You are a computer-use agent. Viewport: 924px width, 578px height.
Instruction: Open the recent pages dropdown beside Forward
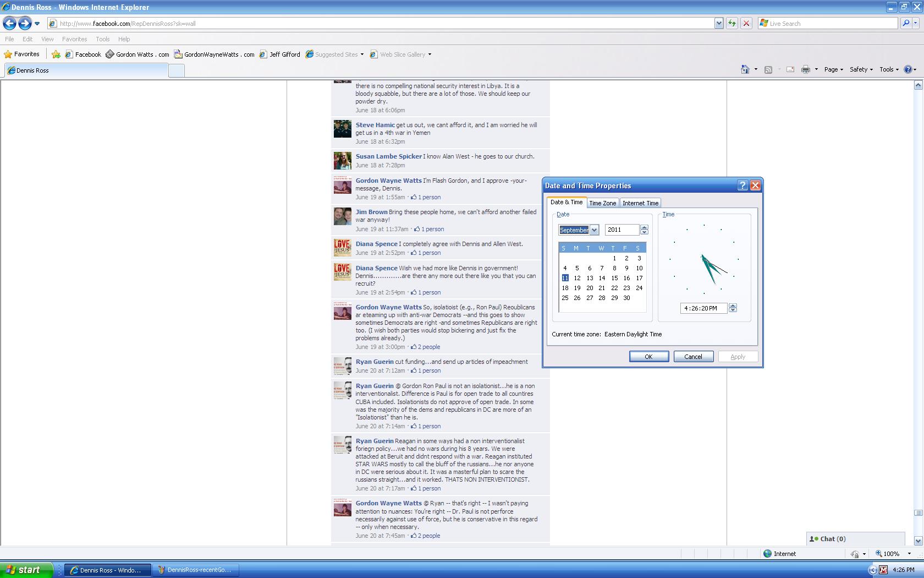[37, 24]
